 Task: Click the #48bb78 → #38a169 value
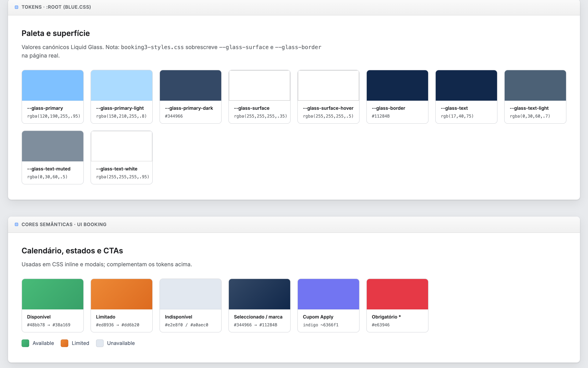click(49, 325)
